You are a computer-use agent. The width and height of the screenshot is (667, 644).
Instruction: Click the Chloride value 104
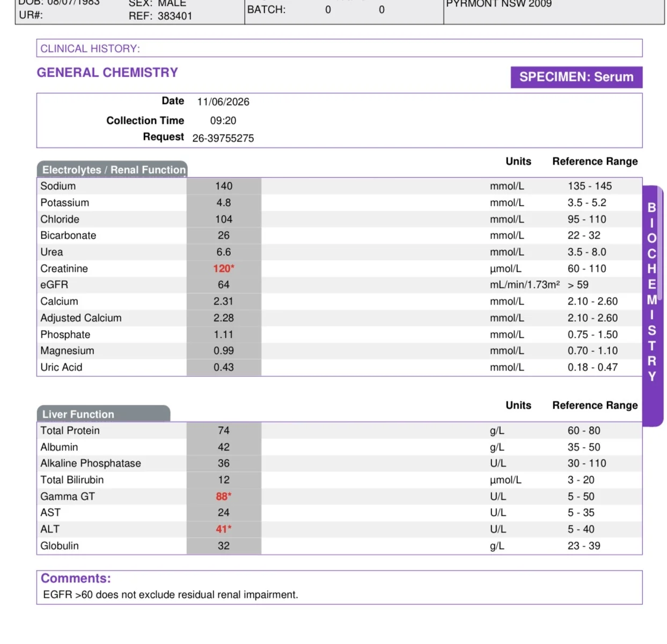(224, 219)
